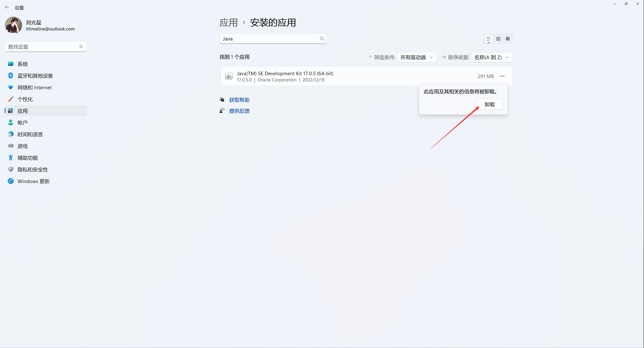
Task: Click the Java app search field
Action: click(x=273, y=39)
